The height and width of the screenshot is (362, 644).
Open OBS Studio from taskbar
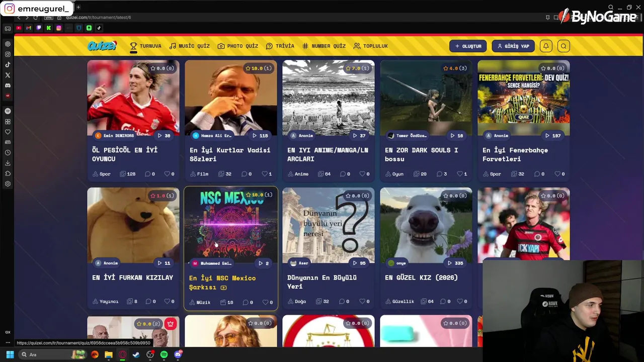(150, 354)
